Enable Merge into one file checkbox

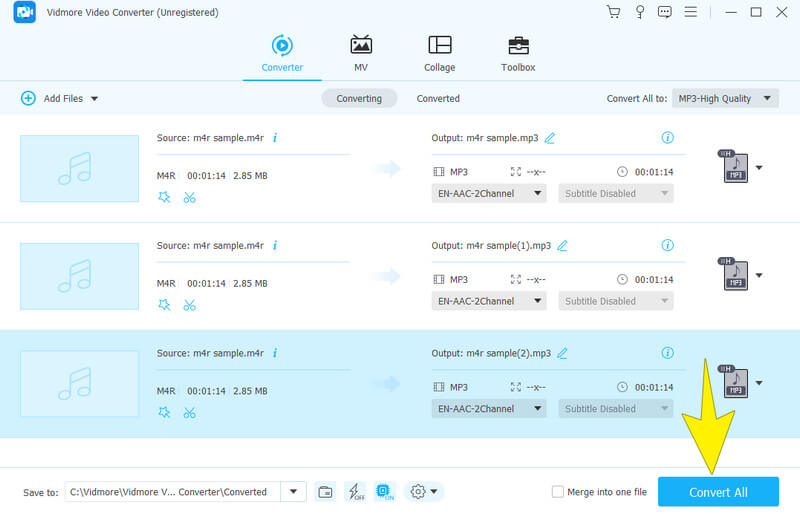click(558, 492)
